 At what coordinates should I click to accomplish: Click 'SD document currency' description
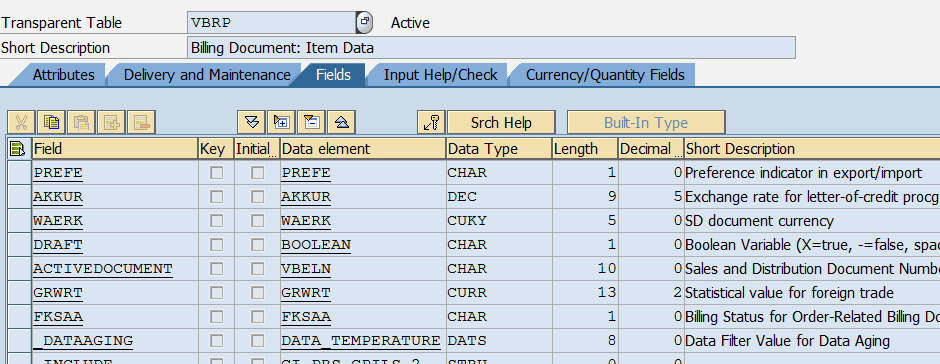759,221
